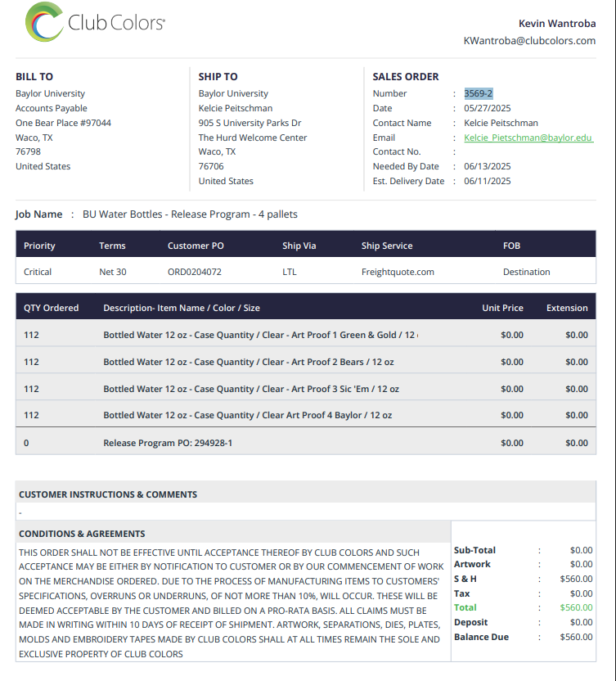
Task: Click the Customer PO value ORD0204072
Action: click(x=195, y=272)
